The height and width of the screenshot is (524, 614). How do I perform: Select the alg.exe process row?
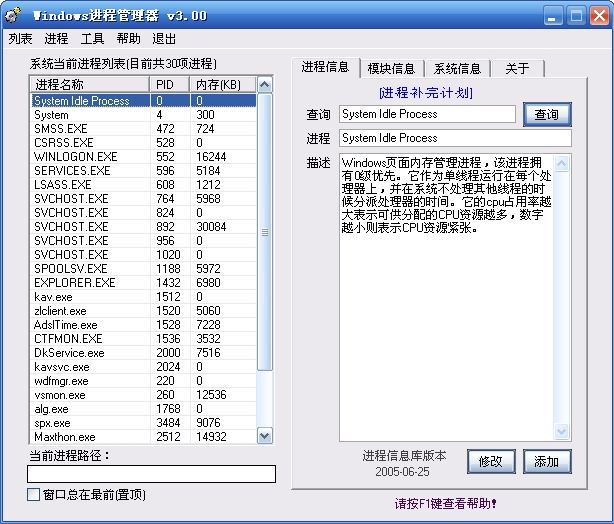point(144,409)
